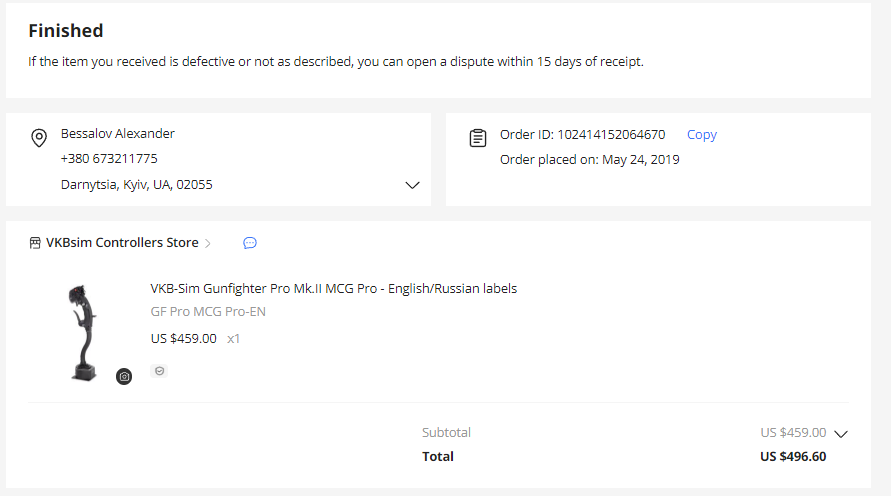
Task: Click the storefront icon beside store name
Action: pos(35,243)
